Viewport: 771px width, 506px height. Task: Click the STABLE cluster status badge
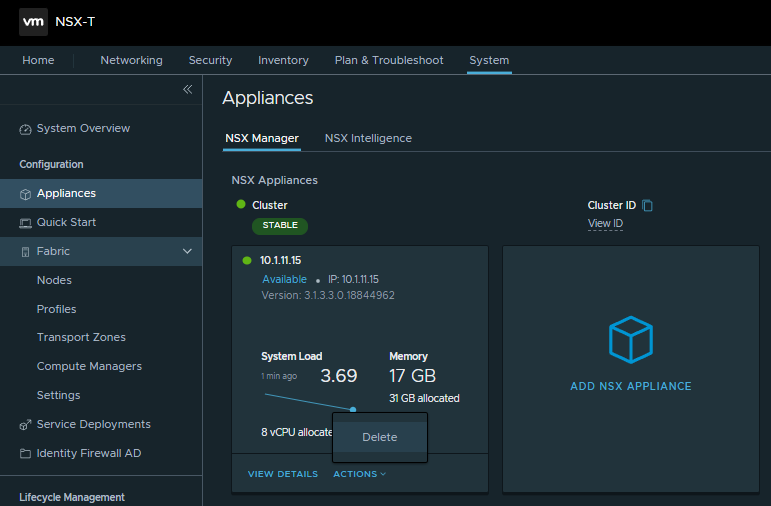[x=280, y=226]
